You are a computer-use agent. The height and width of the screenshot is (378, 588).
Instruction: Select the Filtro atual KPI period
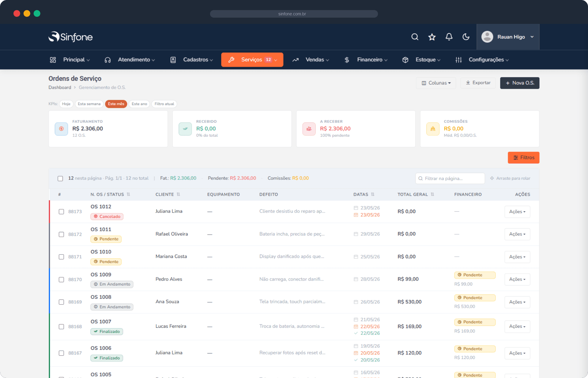(x=164, y=104)
